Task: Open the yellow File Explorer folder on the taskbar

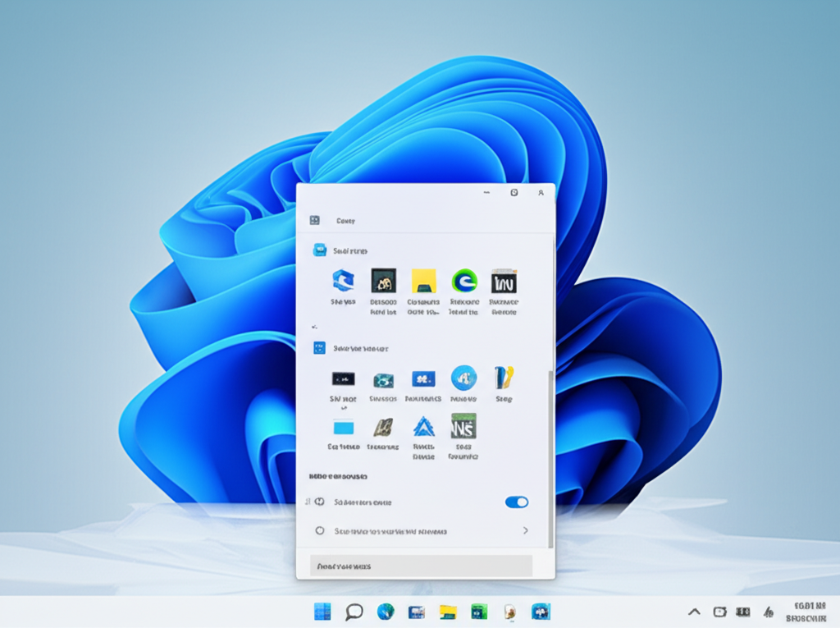Action: (x=448, y=612)
